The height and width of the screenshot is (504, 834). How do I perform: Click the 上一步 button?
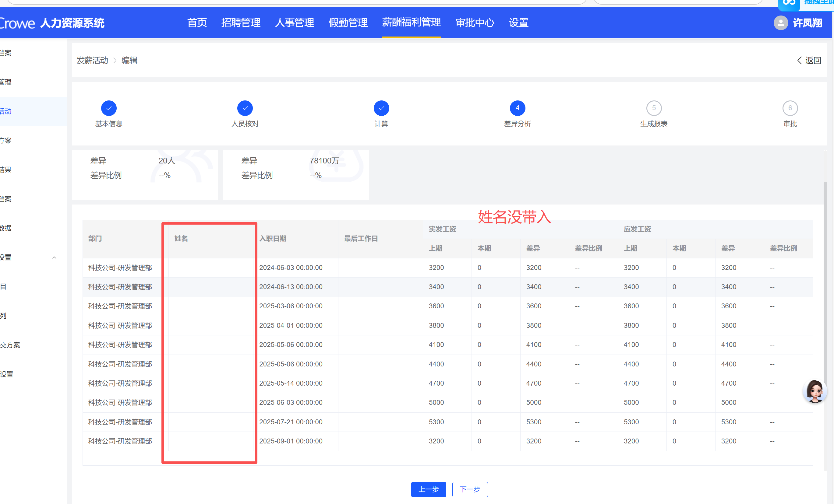pos(429,489)
